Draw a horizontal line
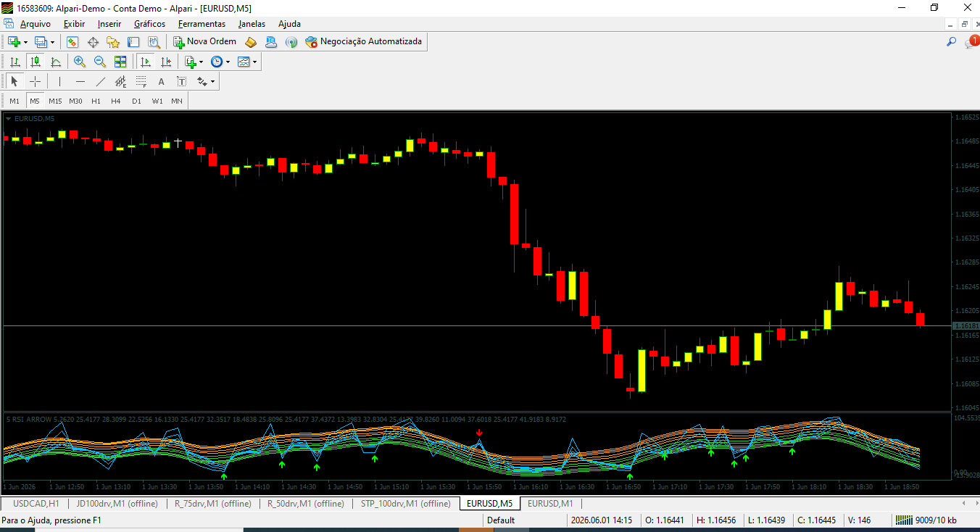The image size is (980, 532). [x=80, y=81]
